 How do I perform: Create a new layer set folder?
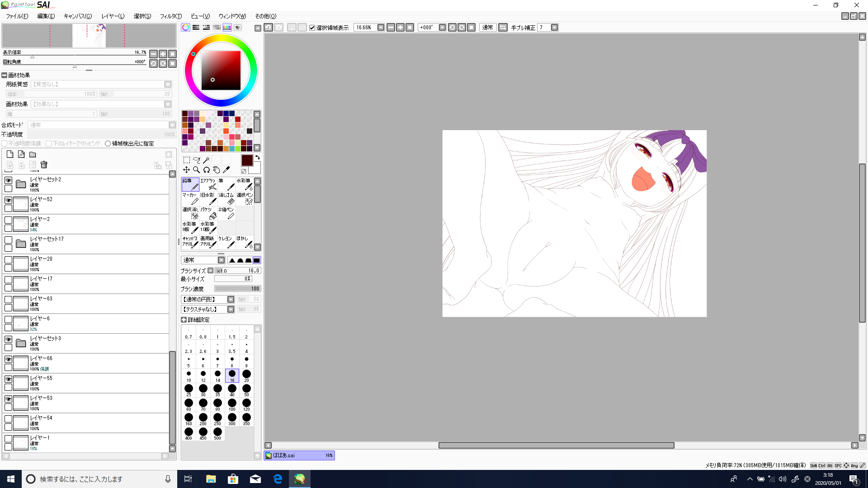coord(33,155)
